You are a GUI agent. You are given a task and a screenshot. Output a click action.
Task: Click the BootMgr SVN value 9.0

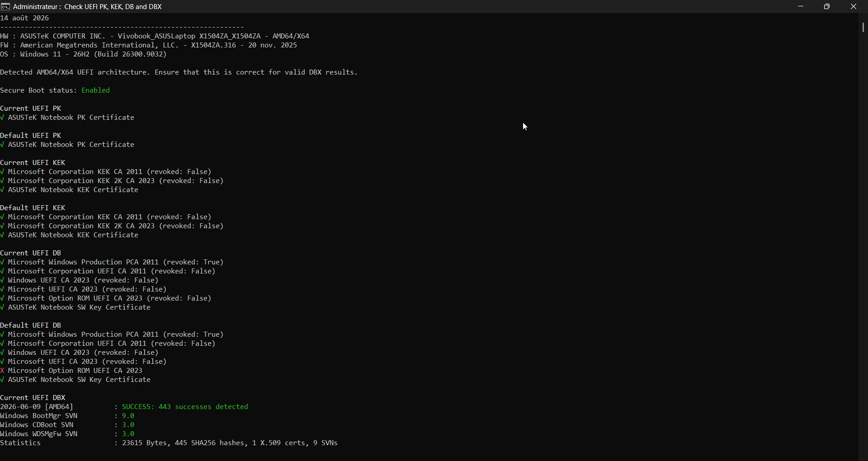tap(128, 416)
